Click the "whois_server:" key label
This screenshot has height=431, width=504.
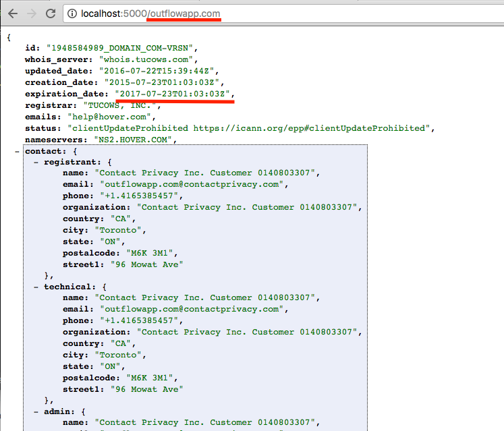[59, 59]
